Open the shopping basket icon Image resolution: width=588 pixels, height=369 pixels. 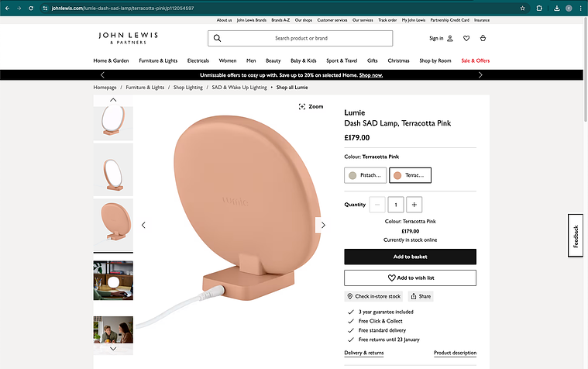pyautogui.click(x=483, y=38)
